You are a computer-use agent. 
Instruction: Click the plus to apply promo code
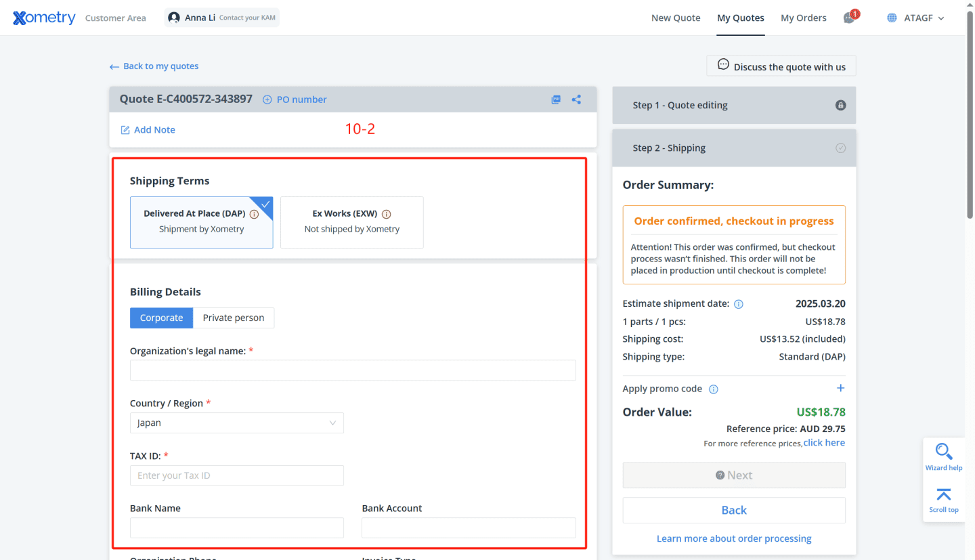point(840,388)
